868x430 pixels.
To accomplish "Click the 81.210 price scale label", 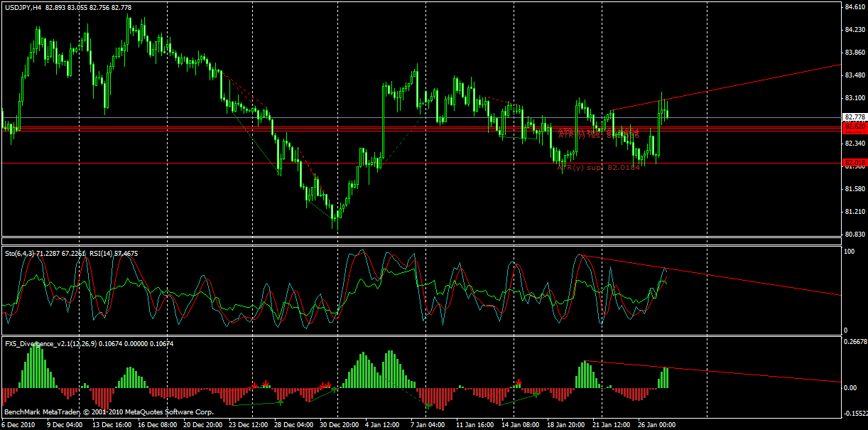I will [855, 212].
